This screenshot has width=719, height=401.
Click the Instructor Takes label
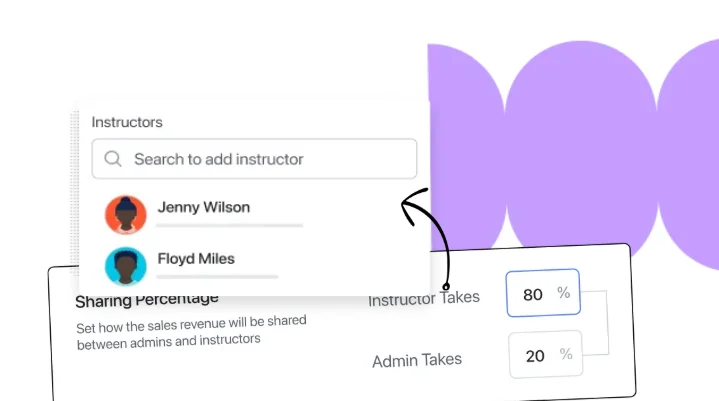[x=424, y=298]
